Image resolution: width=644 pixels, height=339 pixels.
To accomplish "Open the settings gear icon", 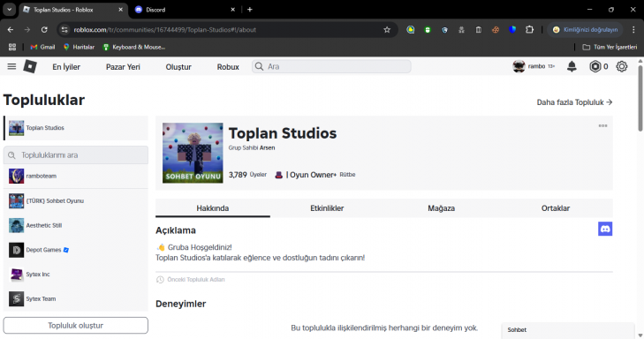I will tap(622, 66).
